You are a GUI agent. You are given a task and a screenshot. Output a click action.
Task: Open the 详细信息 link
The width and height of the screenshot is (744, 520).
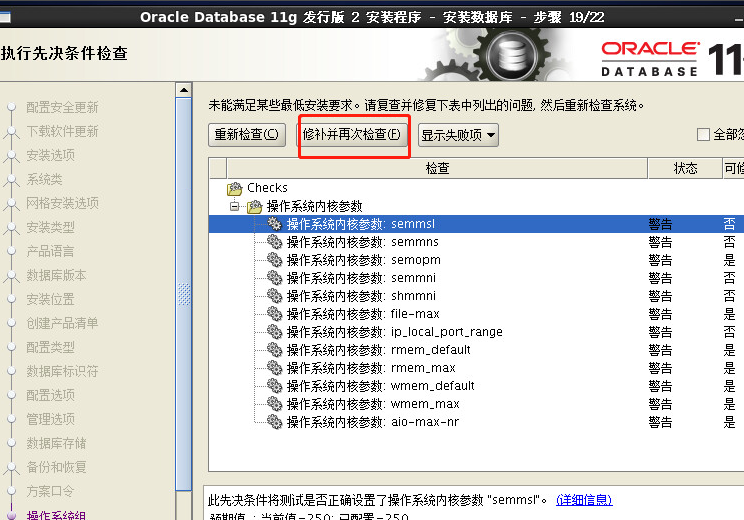click(584, 500)
